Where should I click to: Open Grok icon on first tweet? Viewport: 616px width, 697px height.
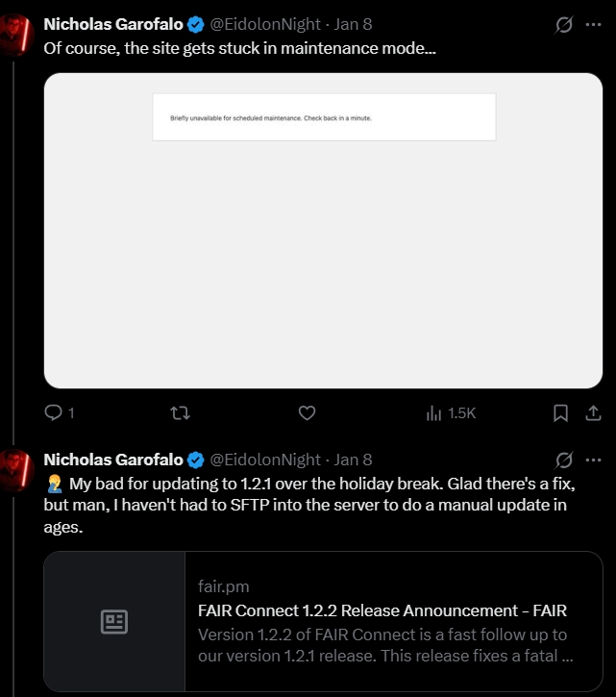coord(565,25)
